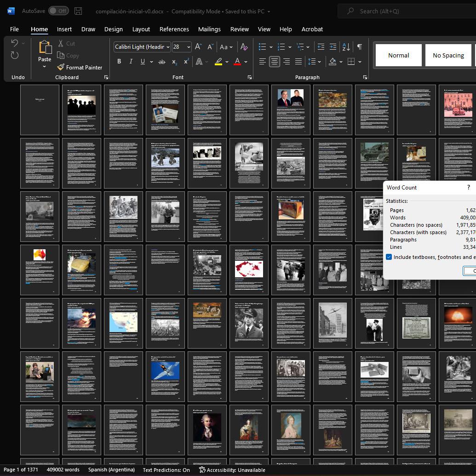Open underline style dropdown arrow
Image resolution: width=476 pixels, height=476 pixels.
pos(151,62)
